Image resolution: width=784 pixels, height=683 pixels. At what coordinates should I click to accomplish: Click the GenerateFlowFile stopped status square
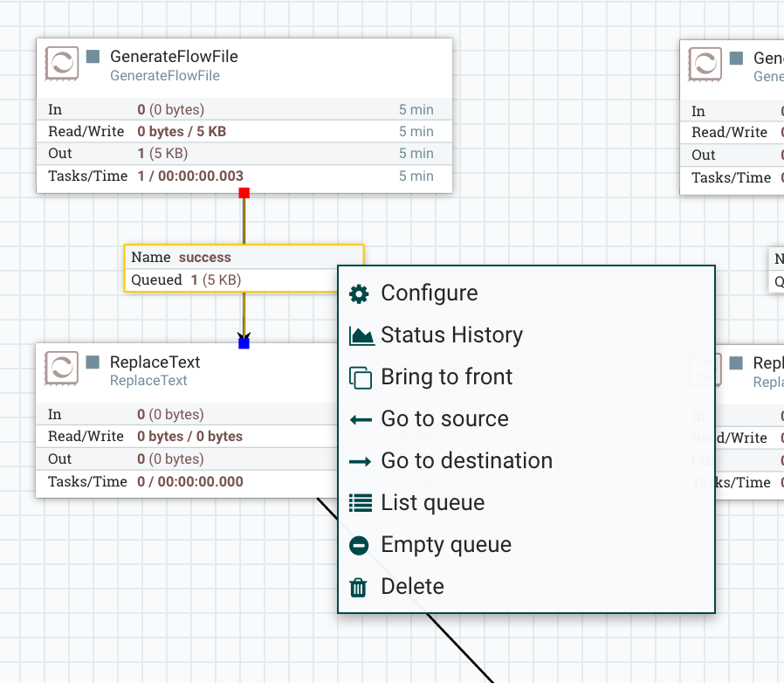(93, 57)
